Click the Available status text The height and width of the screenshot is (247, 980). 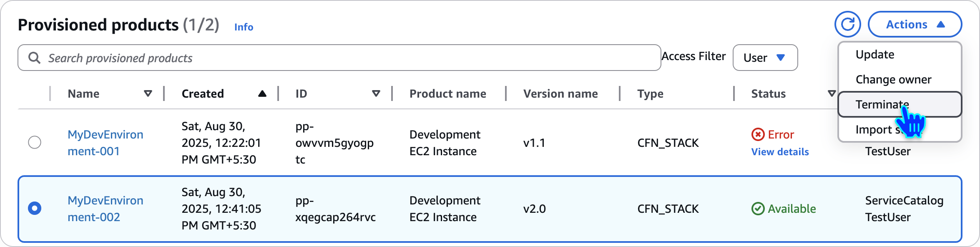pos(792,209)
